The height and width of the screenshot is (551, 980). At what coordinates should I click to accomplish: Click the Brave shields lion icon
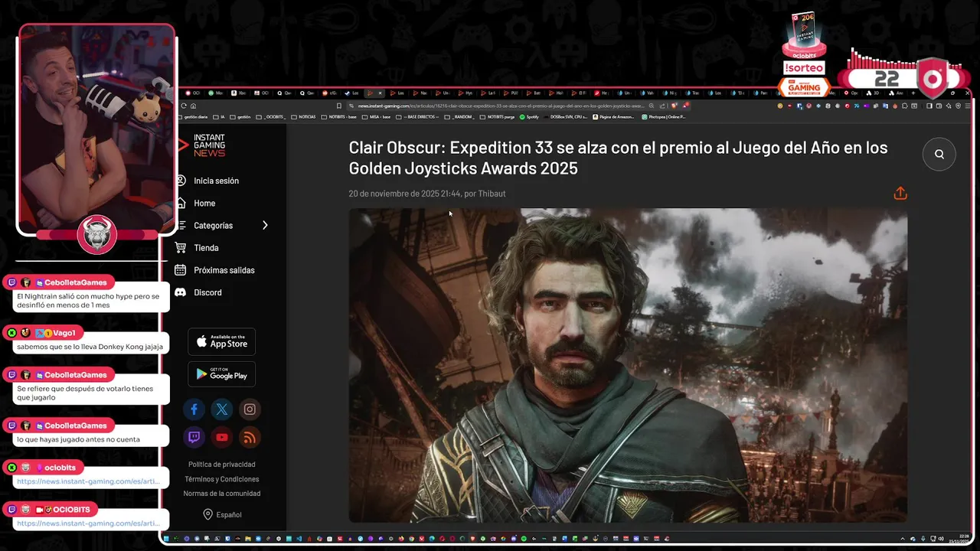[x=674, y=106]
